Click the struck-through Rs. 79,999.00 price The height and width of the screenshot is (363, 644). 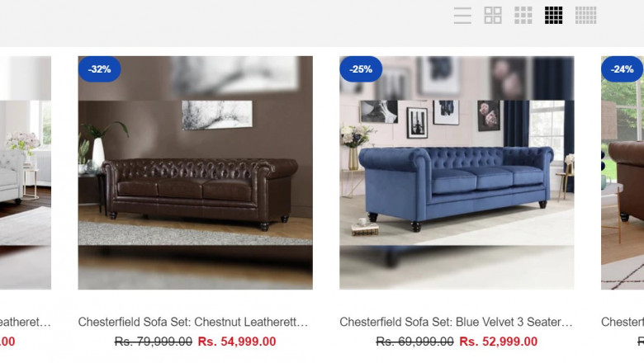tap(154, 342)
